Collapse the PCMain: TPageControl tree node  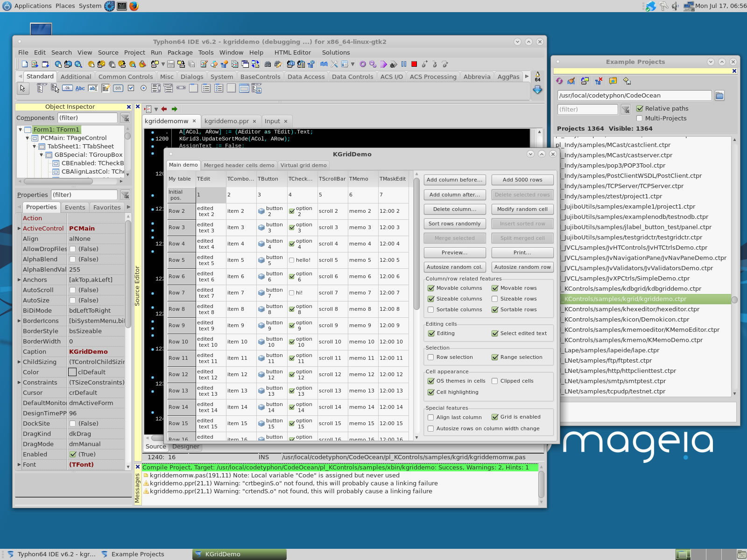click(27, 138)
